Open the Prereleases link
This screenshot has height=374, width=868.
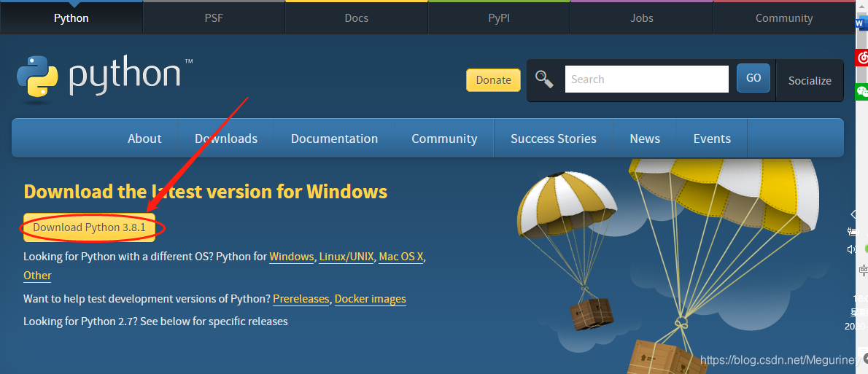click(x=301, y=299)
